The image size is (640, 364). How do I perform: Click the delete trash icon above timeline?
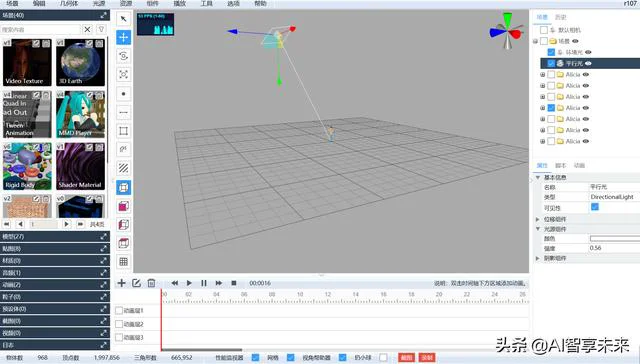[x=151, y=283]
